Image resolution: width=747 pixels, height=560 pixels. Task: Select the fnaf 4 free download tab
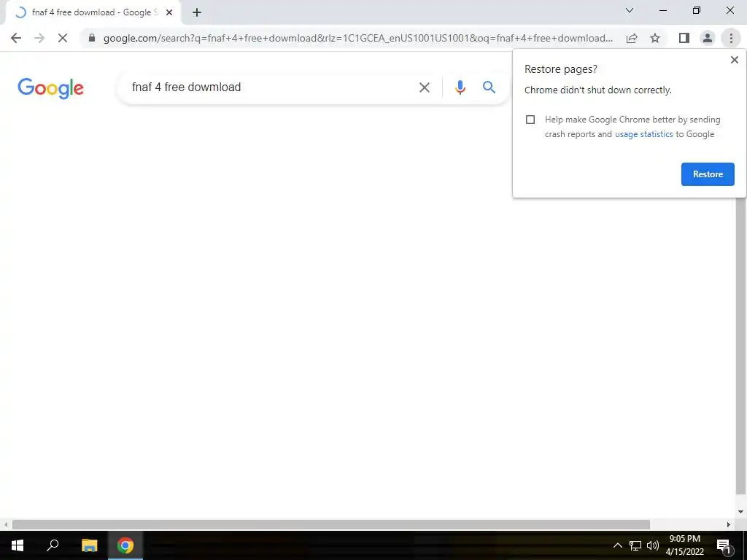click(93, 13)
